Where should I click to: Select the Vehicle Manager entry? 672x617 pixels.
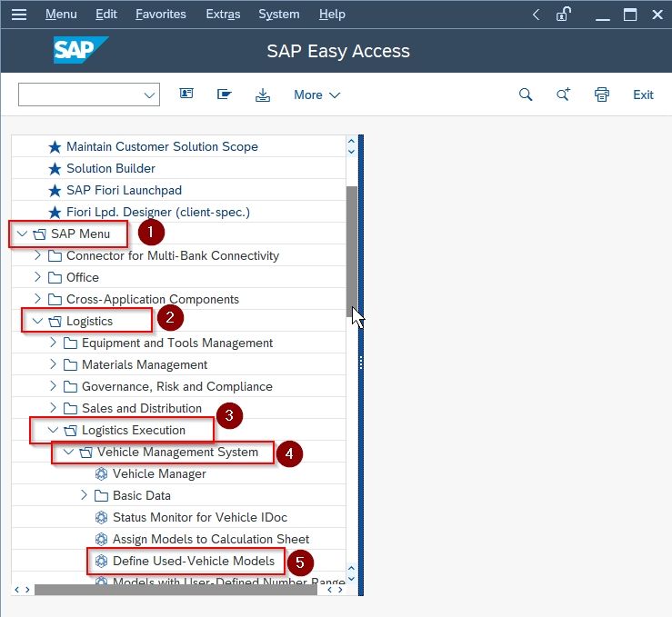(159, 474)
